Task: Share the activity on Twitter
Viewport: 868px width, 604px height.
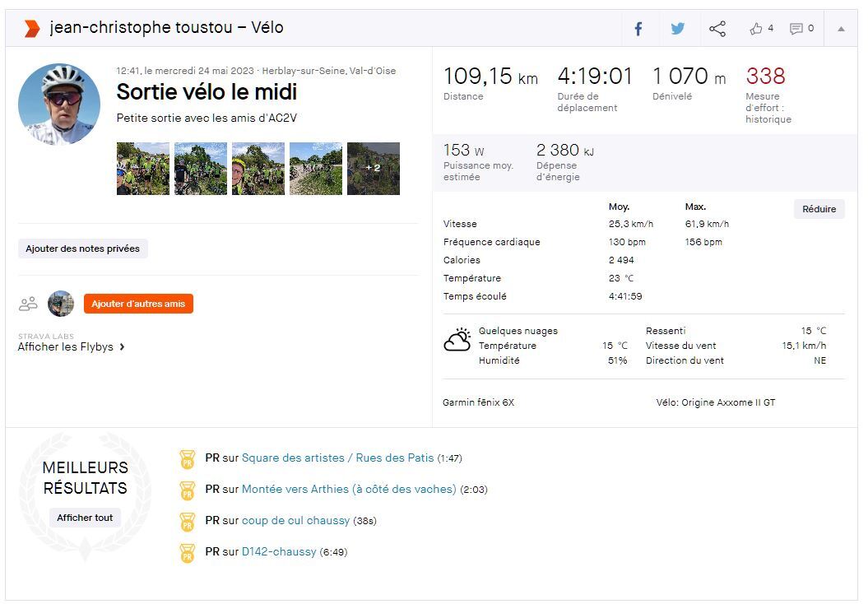Action: coord(677,29)
